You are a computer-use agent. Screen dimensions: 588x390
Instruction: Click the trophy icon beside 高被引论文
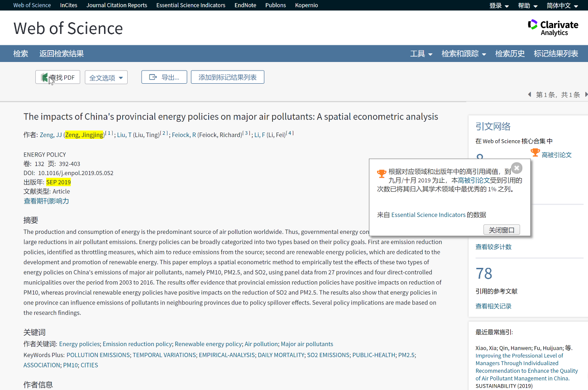[x=535, y=153]
